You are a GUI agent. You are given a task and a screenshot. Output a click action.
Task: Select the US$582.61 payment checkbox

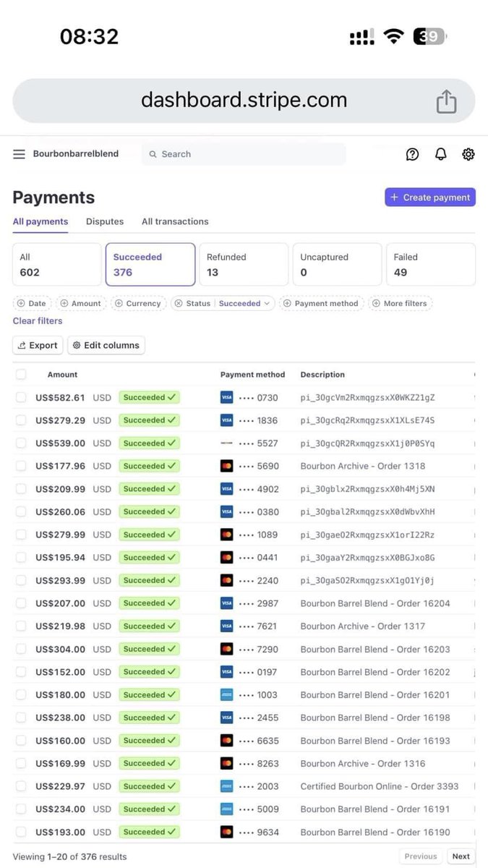click(21, 397)
